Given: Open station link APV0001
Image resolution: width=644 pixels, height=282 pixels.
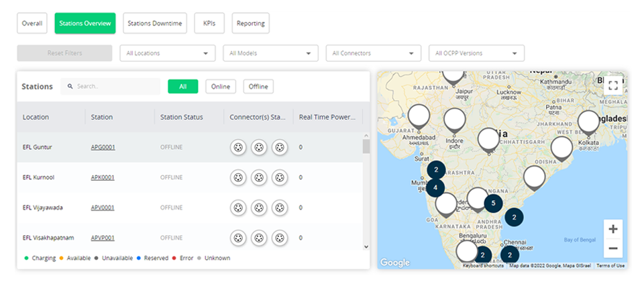Looking at the screenshot, I should [103, 207].
